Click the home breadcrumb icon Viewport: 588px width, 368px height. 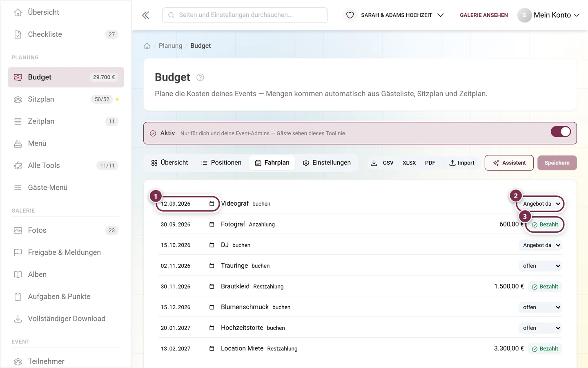coord(147,46)
